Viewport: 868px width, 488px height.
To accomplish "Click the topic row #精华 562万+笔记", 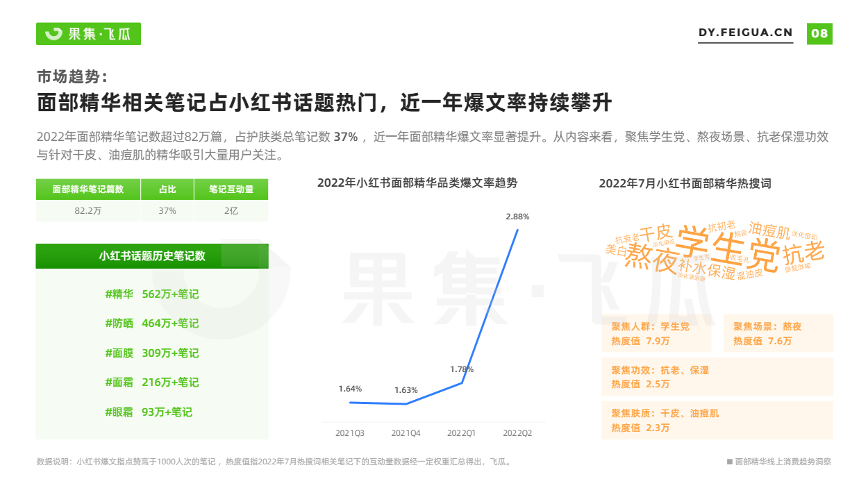I will 152,294.
